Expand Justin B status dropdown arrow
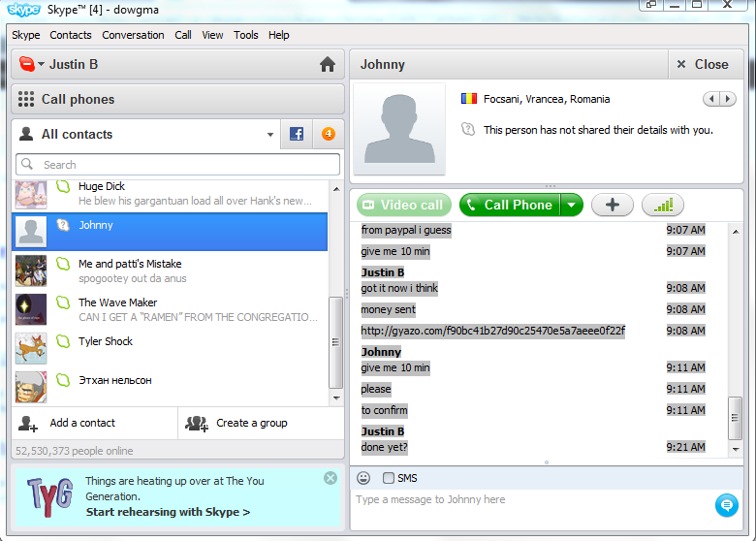The image size is (756, 541). pyautogui.click(x=41, y=64)
